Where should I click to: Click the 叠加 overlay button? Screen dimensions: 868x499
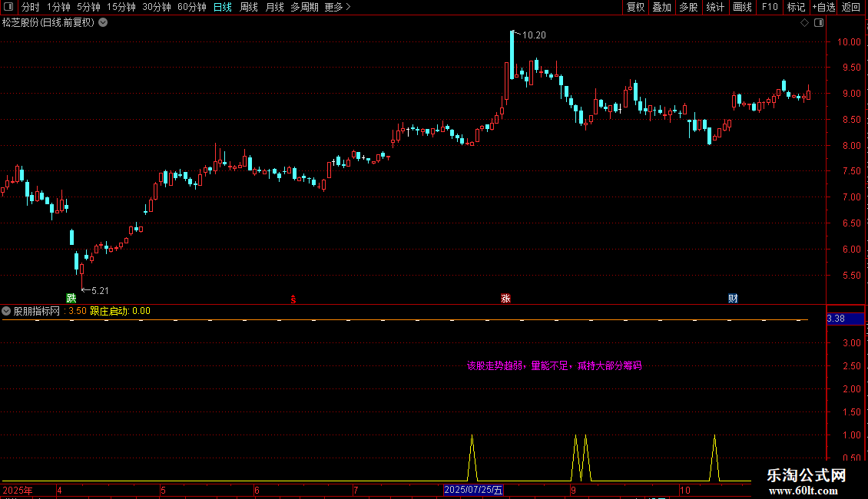click(x=662, y=7)
